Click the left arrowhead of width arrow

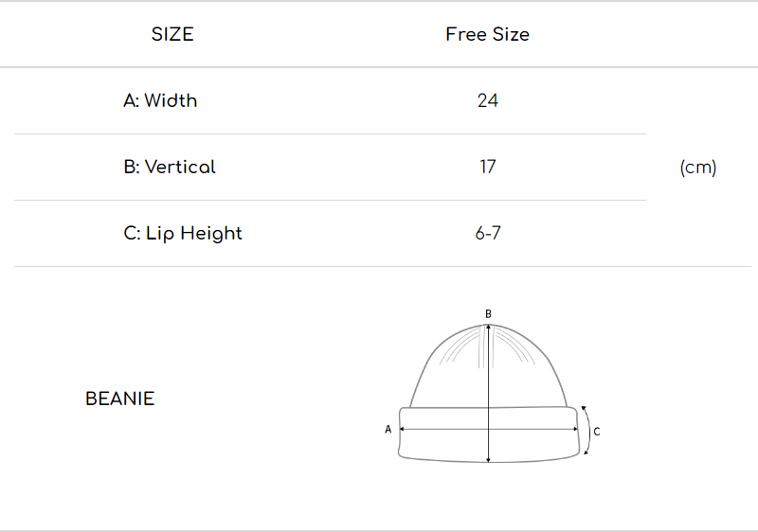pos(403,429)
